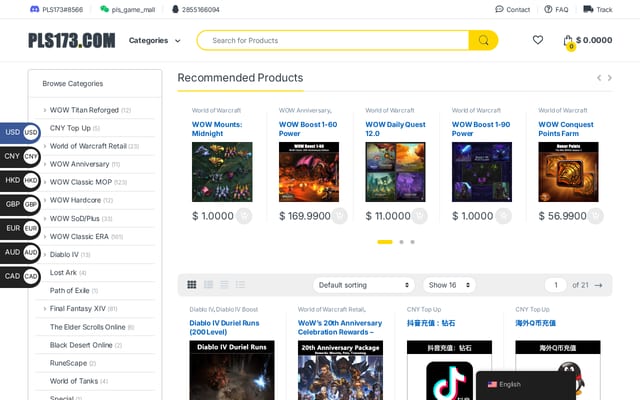Expand World of Warcraft Retail category
The image size is (640, 400).
coord(44,146)
